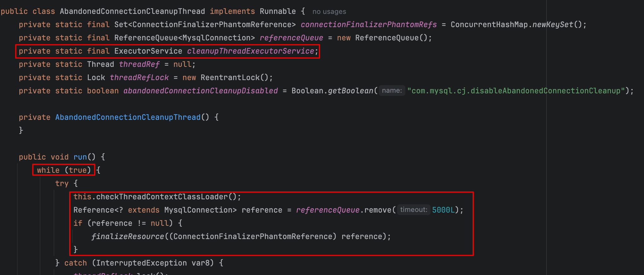Click the InterruptedException in catch clause
Screen dimensions: 644x275
coord(141,263)
